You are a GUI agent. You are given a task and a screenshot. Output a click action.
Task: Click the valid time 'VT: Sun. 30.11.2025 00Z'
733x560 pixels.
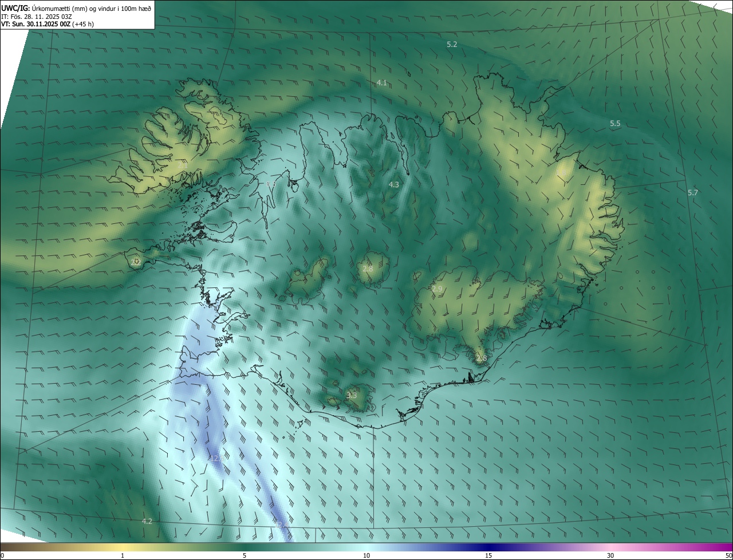point(36,24)
